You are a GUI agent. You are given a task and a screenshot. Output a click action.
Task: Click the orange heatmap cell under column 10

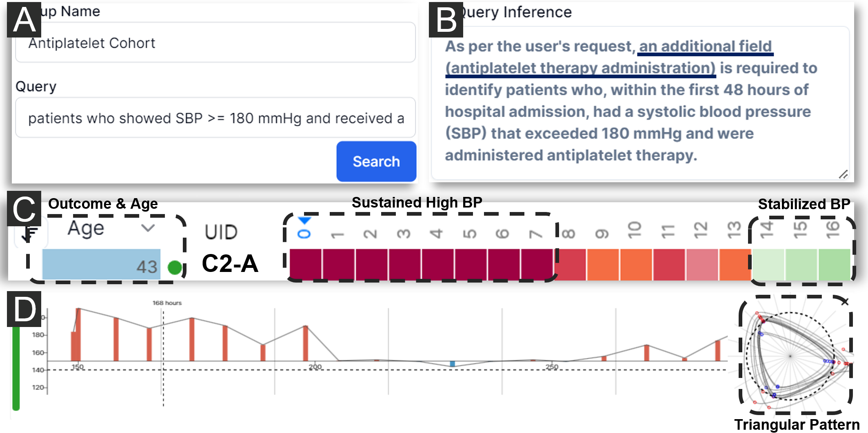[636, 264]
